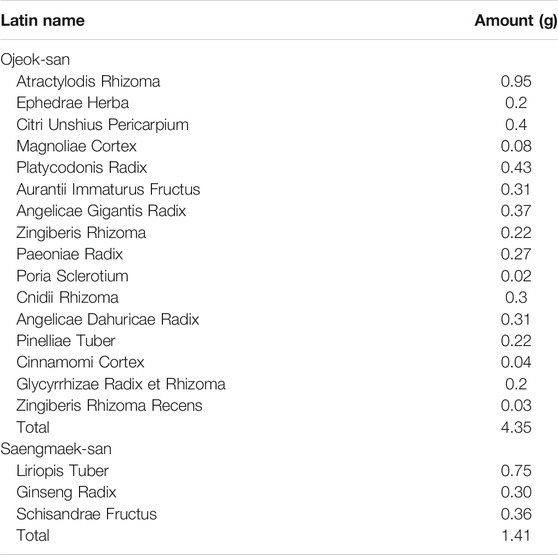Click Angelicae Gigantis Radix amount 0.37
The height and width of the screenshot is (555, 558).
click(x=516, y=211)
